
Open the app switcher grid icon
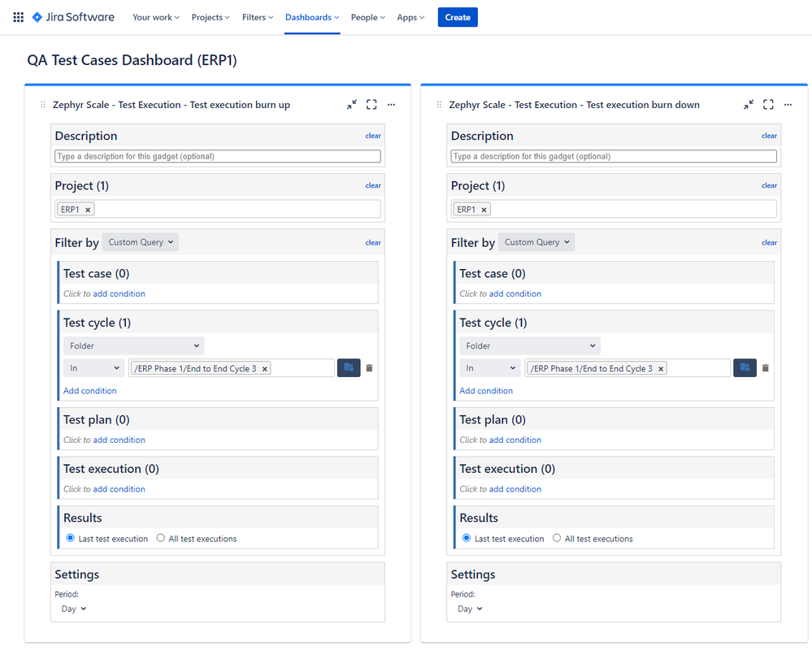point(18,17)
